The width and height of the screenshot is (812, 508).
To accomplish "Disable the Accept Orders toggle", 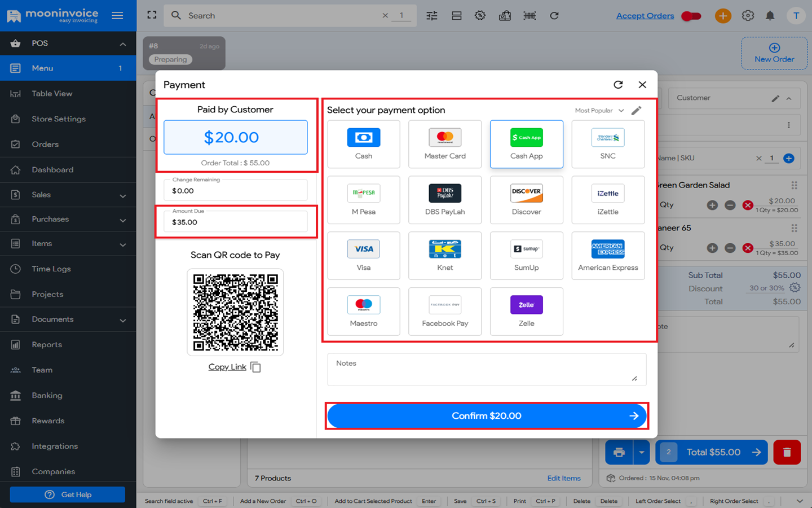I will pos(690,16).
